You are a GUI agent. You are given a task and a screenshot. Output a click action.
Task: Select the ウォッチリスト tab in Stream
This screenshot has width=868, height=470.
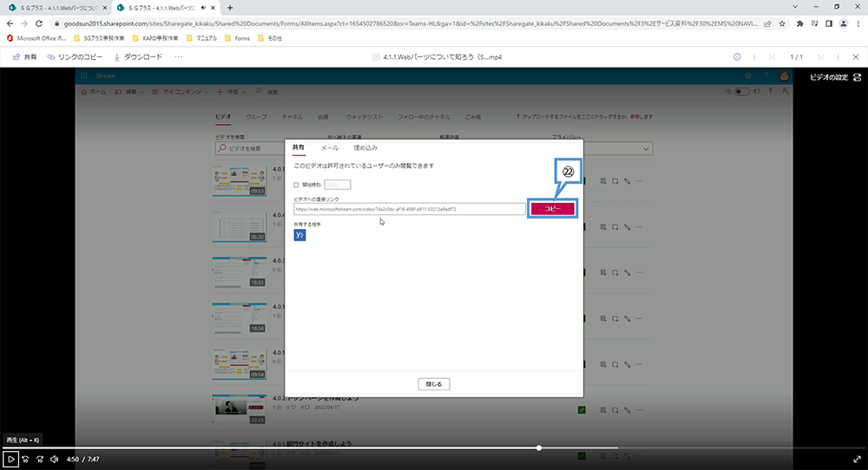coord(365,117)
